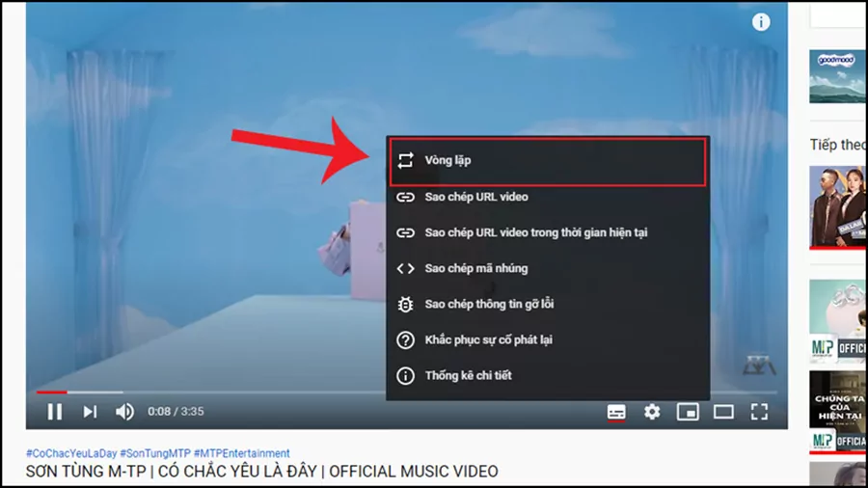Choose Sao chép URL video trong thời gian hiện tại
868x488 pixels.
(548, 232)
